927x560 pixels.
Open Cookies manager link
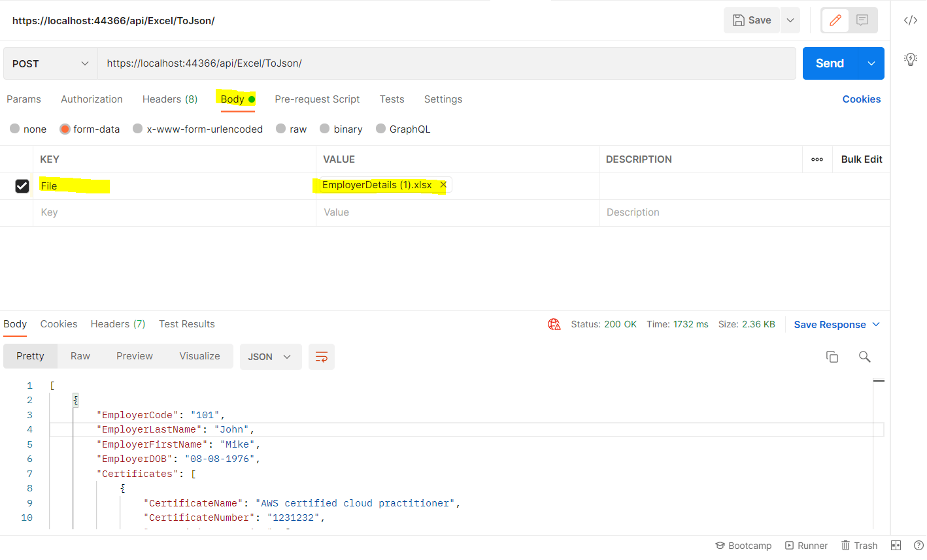(861, 99)
